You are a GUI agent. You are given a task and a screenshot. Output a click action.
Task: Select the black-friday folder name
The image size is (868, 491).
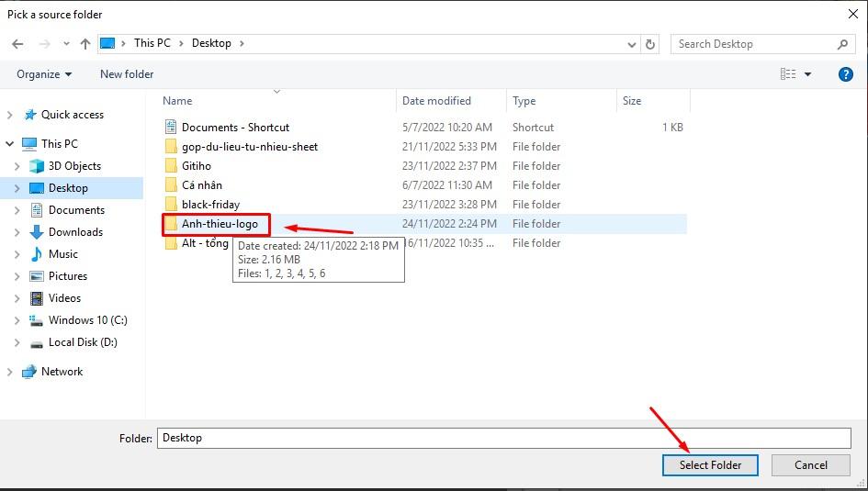211,205
